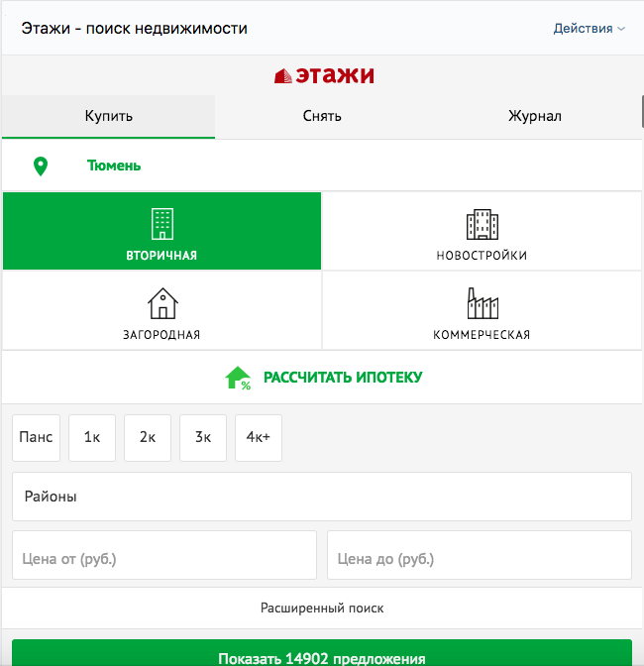Click Показать 14902 предложения button
The image size is (644, 666).
[x=322, y=655]
